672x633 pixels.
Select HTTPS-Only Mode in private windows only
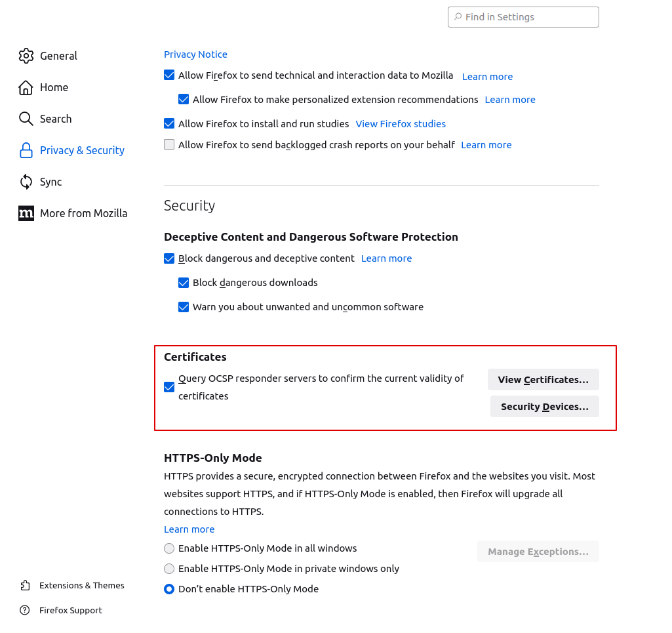tap(169, 569)
